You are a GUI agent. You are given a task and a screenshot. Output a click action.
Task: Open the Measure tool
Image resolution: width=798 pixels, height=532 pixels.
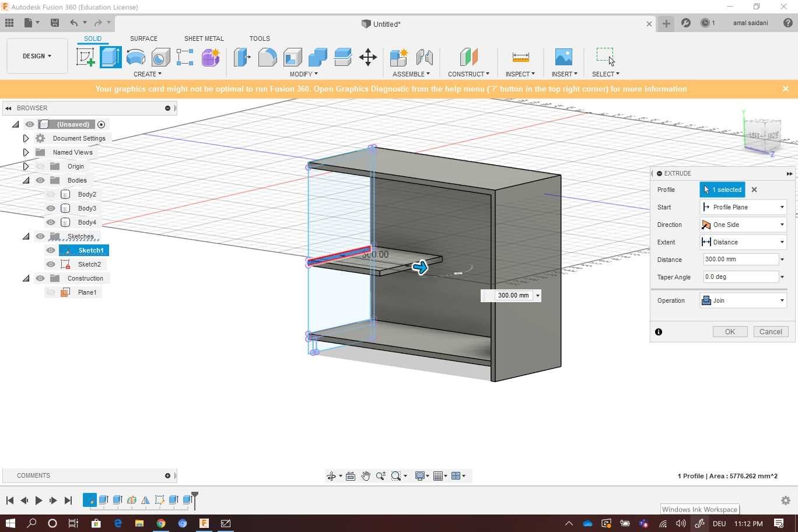[x=520, y=57]
